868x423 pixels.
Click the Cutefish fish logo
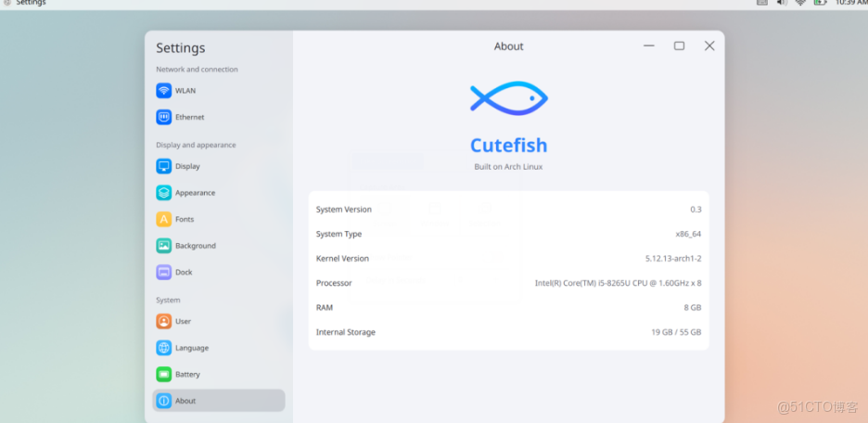[x=509, y=98]
